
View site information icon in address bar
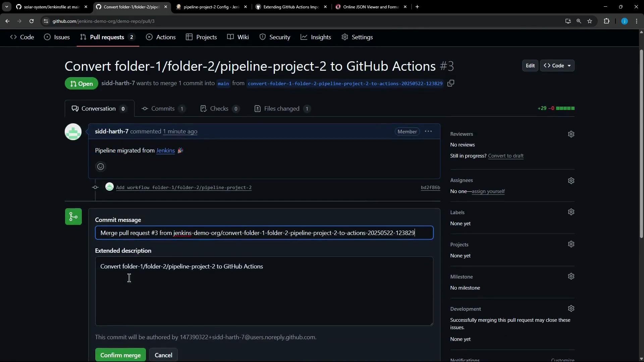pos(46,21)
